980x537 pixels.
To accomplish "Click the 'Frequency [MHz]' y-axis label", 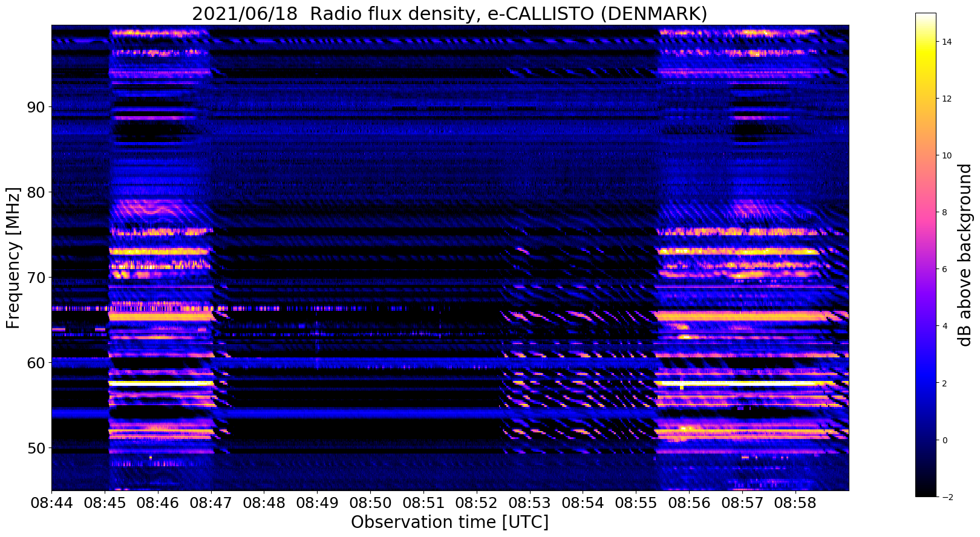I will click(13, 258).
